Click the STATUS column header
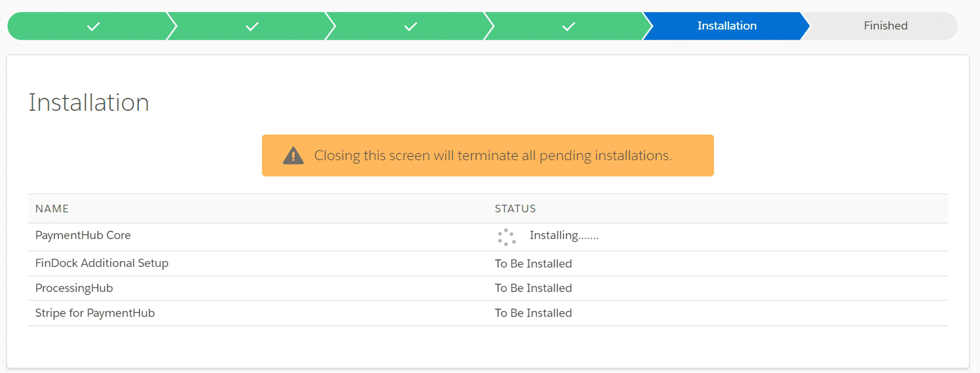The height and width of the screenshot is (373, 980). [x=515, y=208]
